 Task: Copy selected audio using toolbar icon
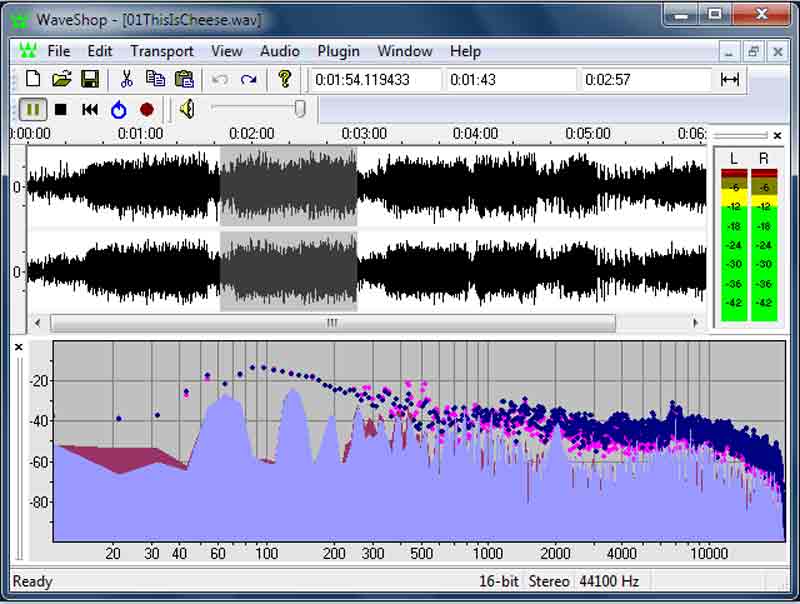(155, 79)
